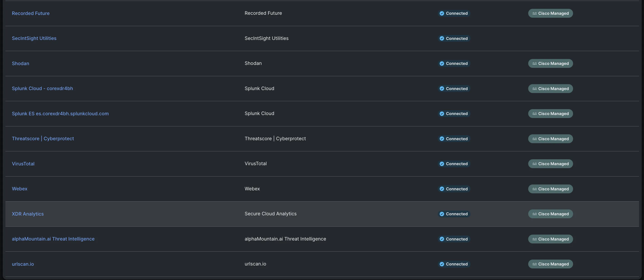Screen dimensions: 644x280
Task: Open Threatscore | Cyberprotect integration link
Action: click(43, 139)
